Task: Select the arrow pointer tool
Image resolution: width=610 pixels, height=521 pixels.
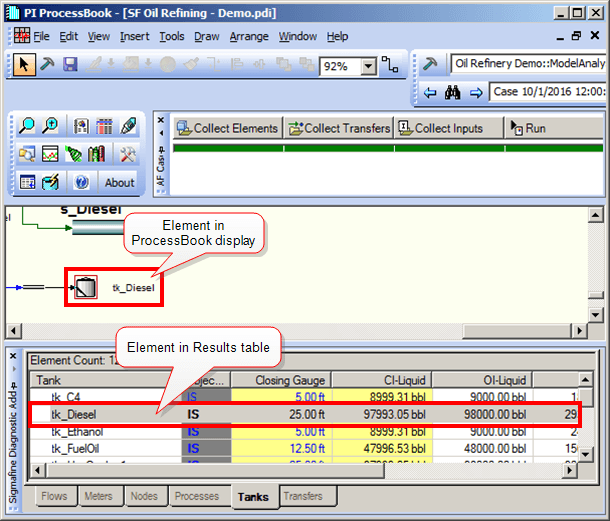Action: point(24,65)
